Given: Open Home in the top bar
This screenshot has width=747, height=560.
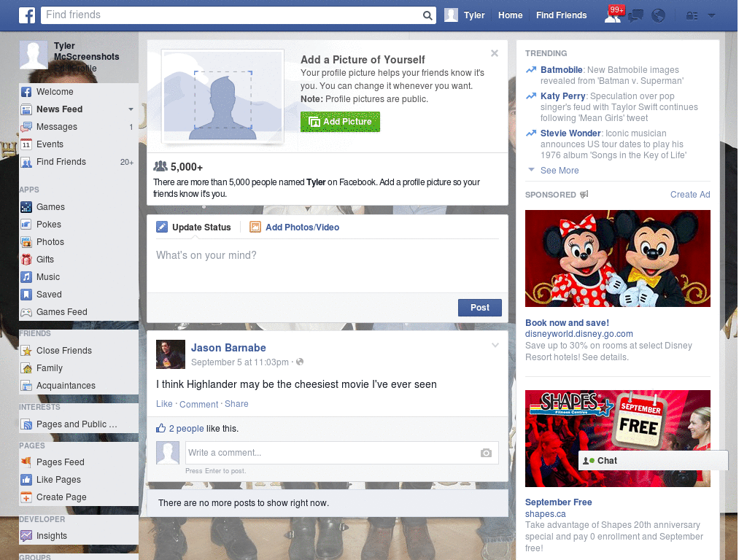Looking at the screenshot, I should 510,15.
